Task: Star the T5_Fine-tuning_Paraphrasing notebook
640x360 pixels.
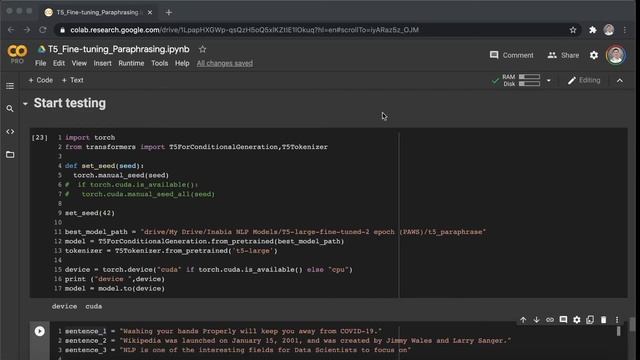Action: tap(202, 49)
